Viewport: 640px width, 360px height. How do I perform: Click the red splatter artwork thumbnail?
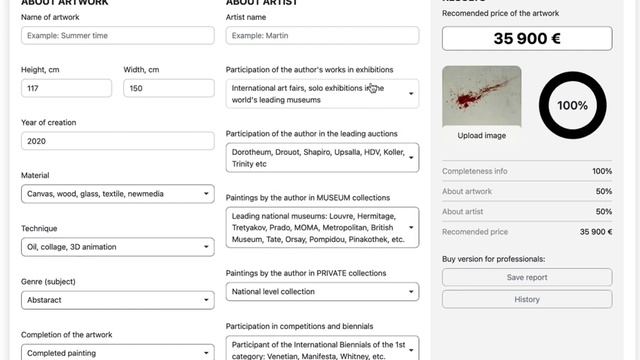point(482,96)
